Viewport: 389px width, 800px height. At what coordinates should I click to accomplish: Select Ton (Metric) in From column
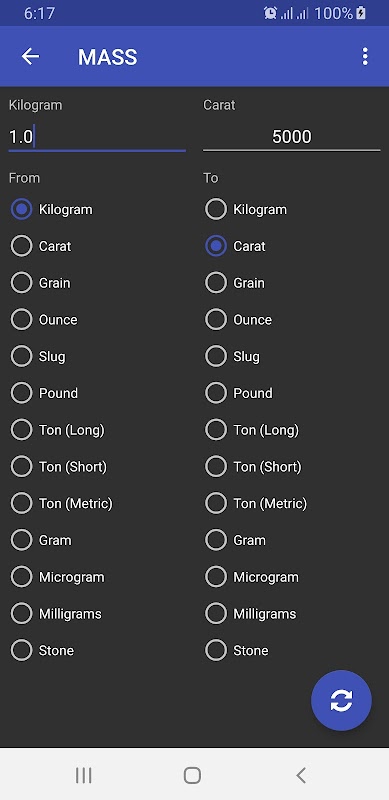tap(62, 503)
